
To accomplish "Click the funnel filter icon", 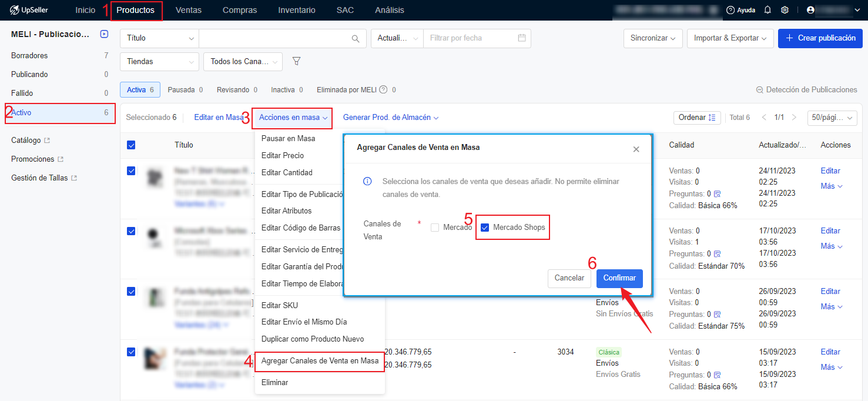I will [297, 61].
